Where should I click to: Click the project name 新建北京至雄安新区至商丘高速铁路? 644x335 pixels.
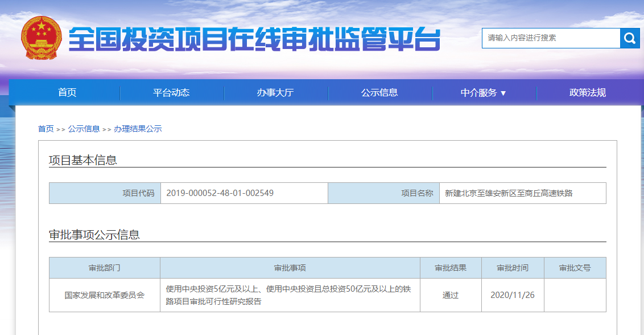pyautogui.click(x=509, y=193)
